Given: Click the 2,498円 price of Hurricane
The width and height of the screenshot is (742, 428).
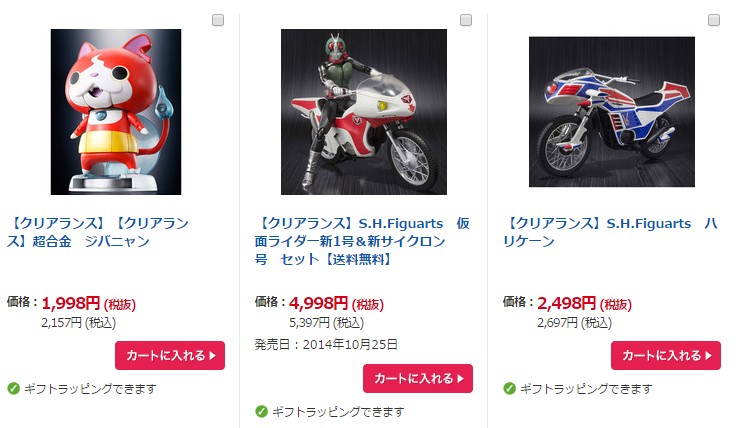Looking at the screenshot, I should click(566, 303).
